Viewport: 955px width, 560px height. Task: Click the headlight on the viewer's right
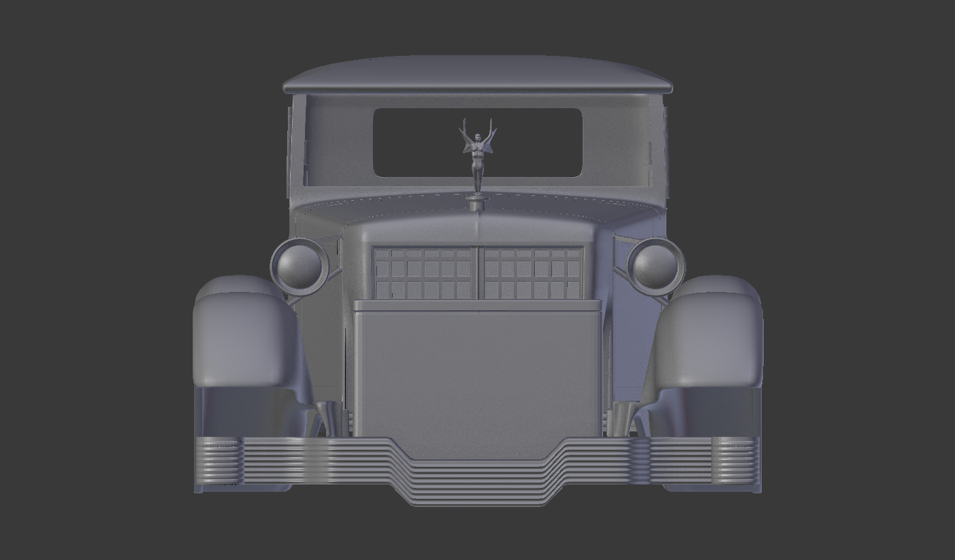[x=656, y=266]
